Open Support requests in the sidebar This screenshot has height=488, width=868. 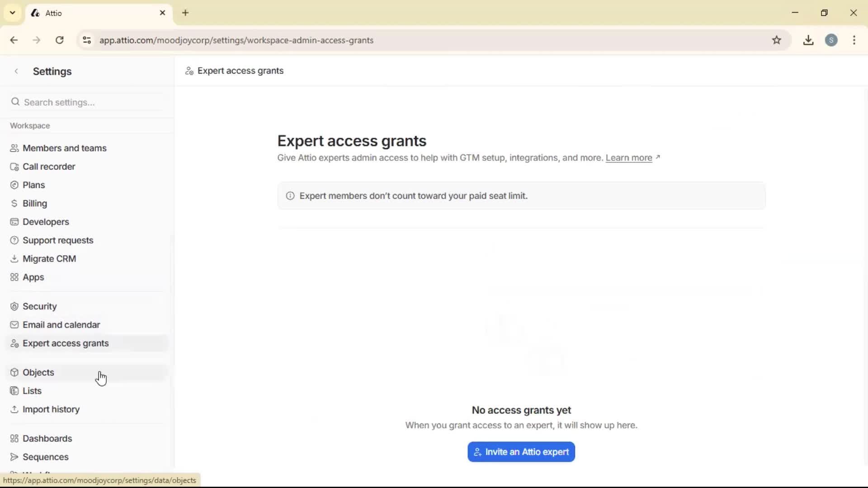pyautogui.click(x=58, y=240)
